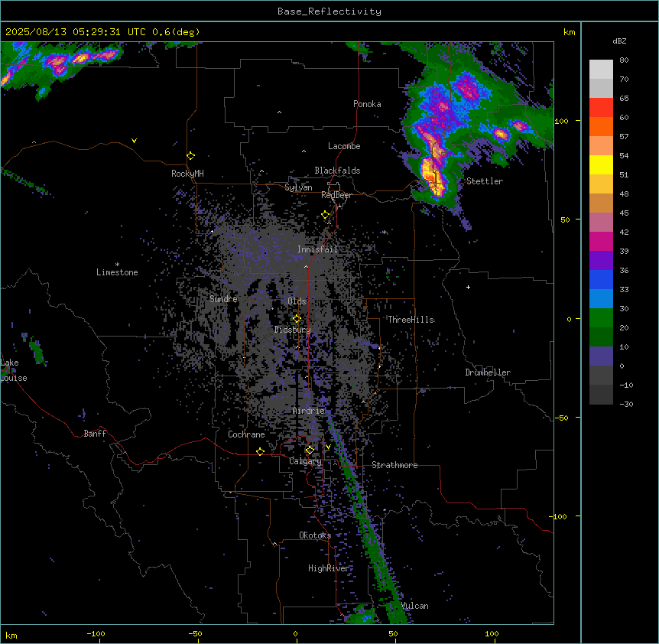Select the yellow diamond marker below Olds
Image resolution: width=659 pixels, height=644 pixels.
[x=297, y=319]
